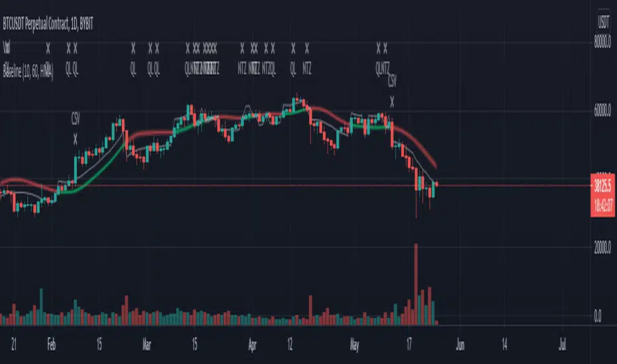Click the 60000.0 price scale label
Viewport: 617px width, 364px height.
[x=602, y=112]
